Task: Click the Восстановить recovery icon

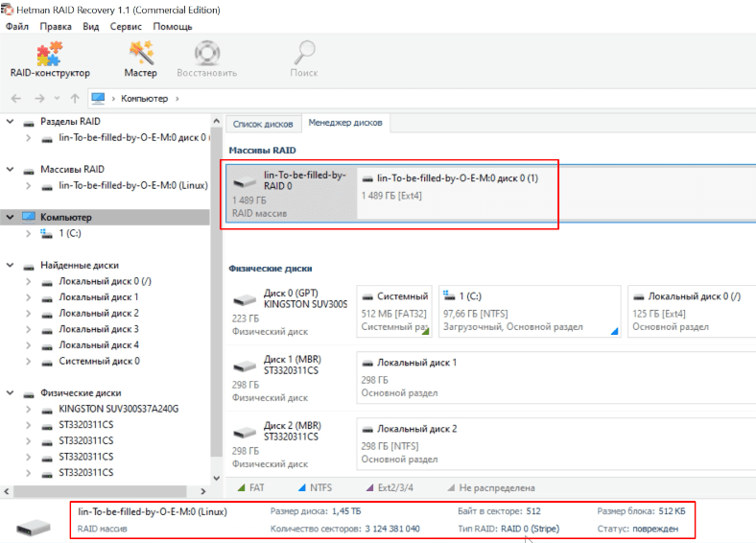Action: click(x=206, y=58)
